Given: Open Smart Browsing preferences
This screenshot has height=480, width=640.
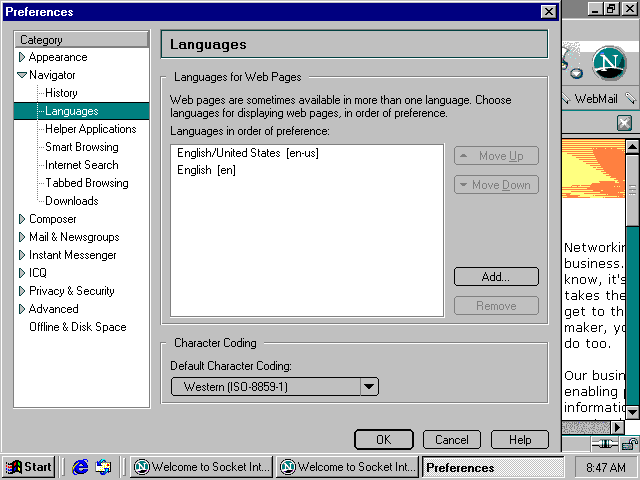Looking at the screenshot, I should (x=82, y=147).
